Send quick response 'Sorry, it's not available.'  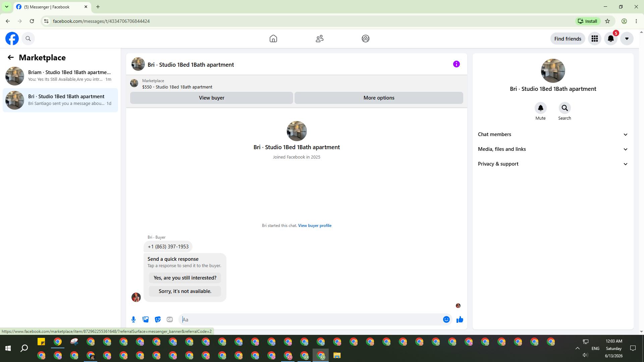tap(185, 291)
